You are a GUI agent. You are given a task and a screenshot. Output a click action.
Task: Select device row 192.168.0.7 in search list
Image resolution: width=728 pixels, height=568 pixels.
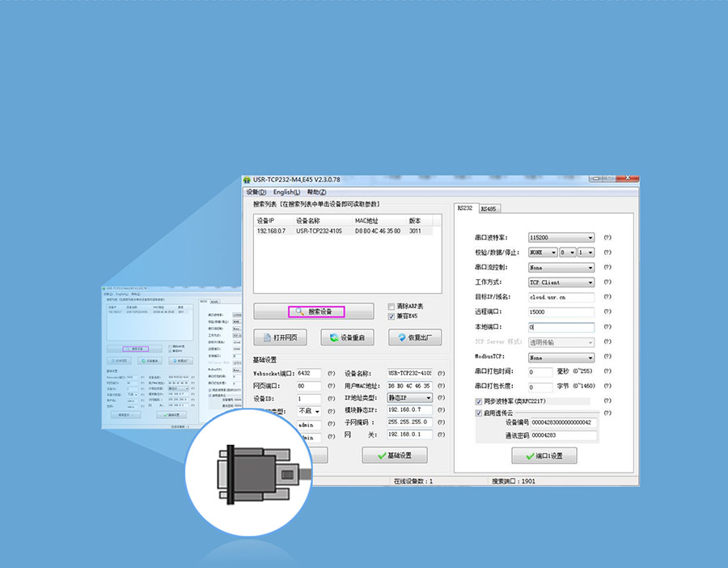click(x=344, y=231)
